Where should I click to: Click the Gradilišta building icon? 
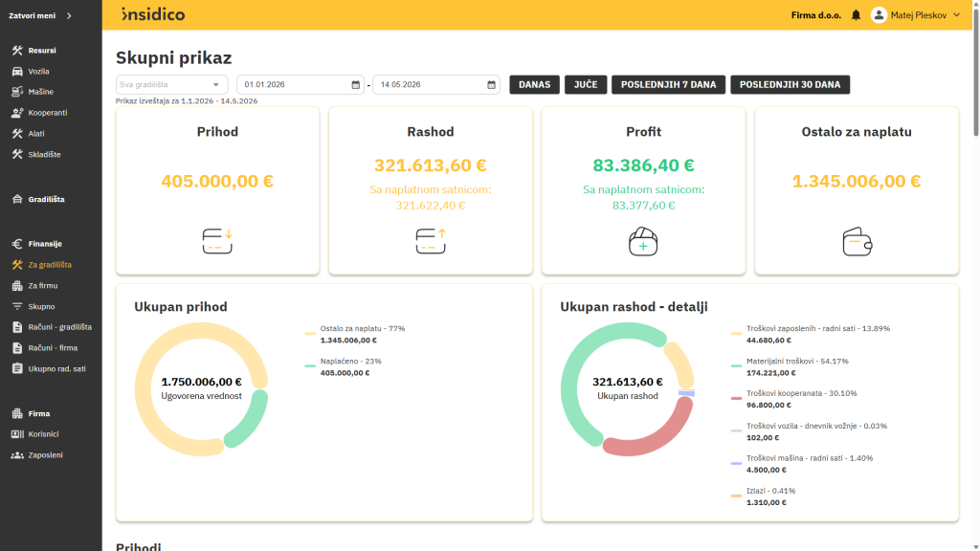point(17,199)
